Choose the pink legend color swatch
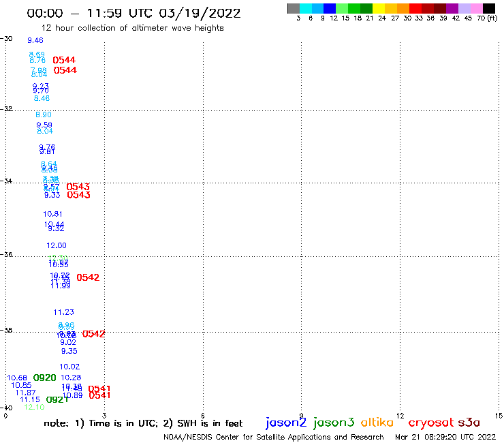The image size is (504, 443). click(x=477, y=8)
